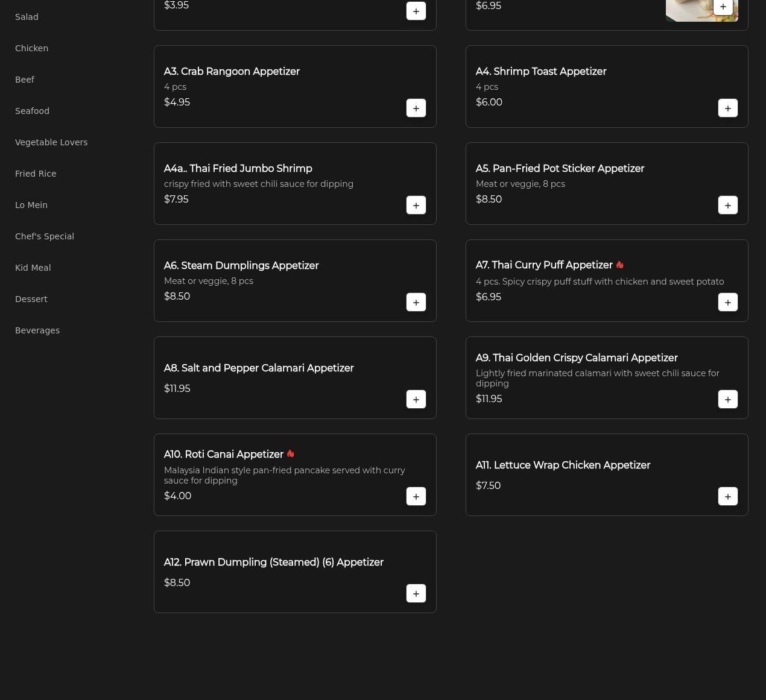Click the $4.95 Crab Rangoon price

pos(177,102)
